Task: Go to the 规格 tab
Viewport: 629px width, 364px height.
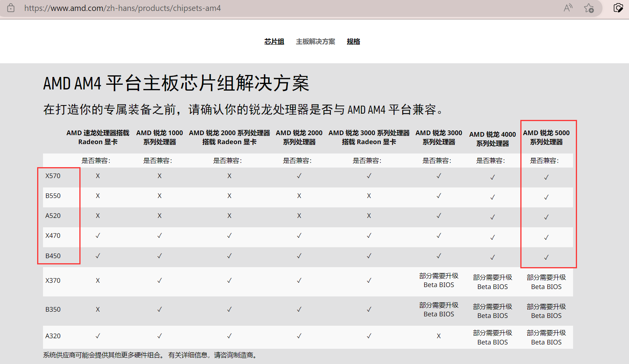Action: [353, 41]
